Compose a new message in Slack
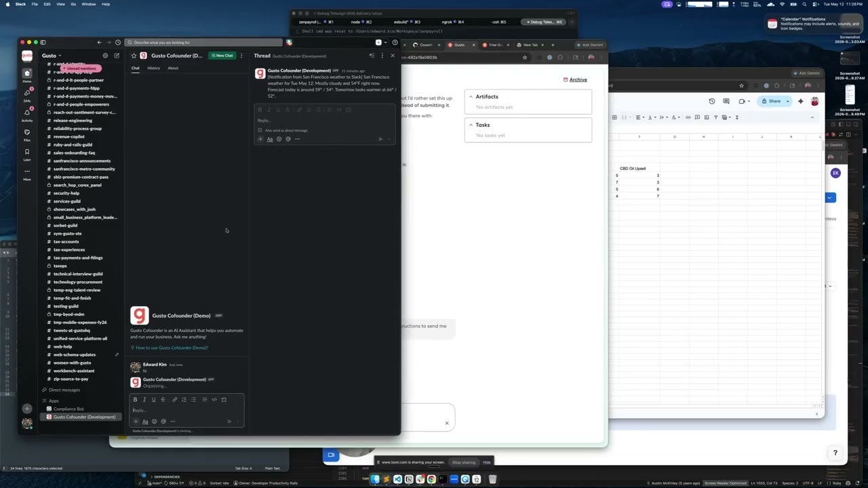Image resolution: width=868 pixels, height=488 pixels. click(x=117, y=56)
